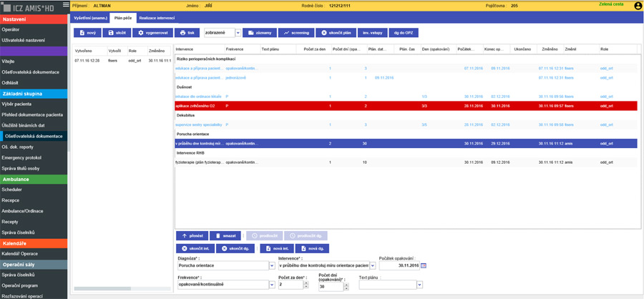Viewport: 644px width, 299px height.
Task: Expand the Frekvence dropdown
Action: point(272,285)
